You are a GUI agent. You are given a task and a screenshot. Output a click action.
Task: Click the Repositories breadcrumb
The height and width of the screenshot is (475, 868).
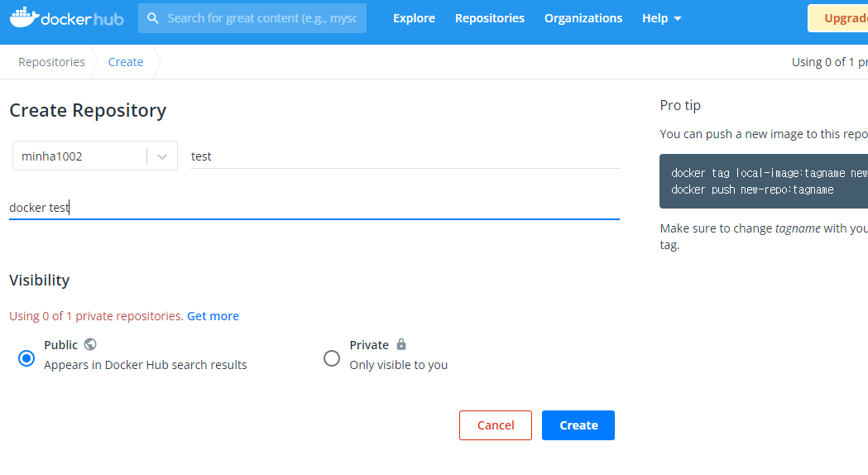click(x=51, y=62)
